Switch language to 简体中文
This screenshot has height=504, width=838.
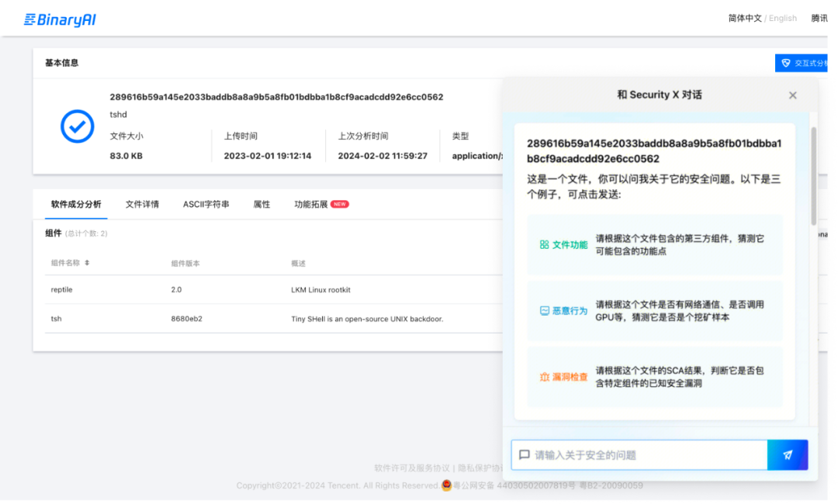(744, 19)
